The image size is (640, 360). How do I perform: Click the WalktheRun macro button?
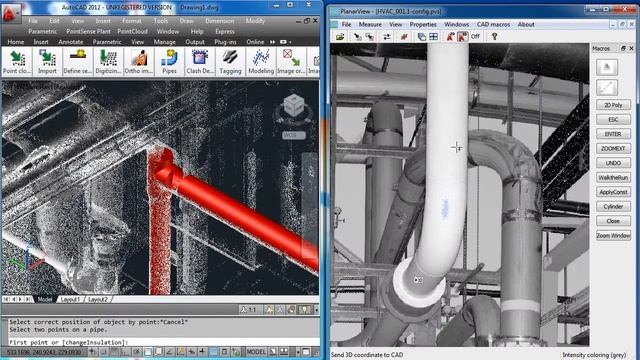(x=613, y=178)
